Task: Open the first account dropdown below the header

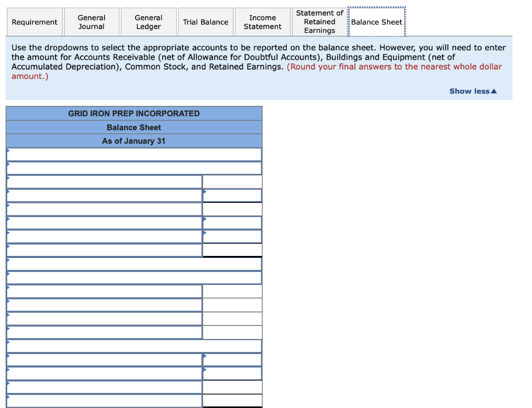Action: tap(134, 154)
